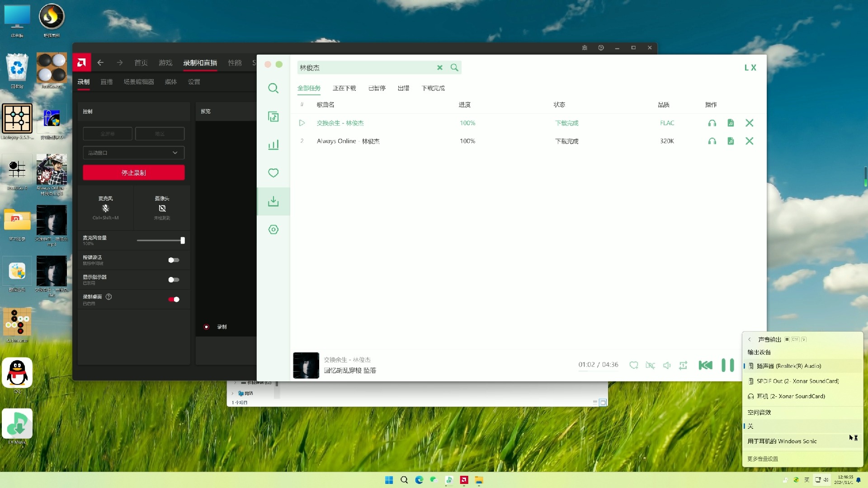Click the headphones icon for Always Online
868x488 pixels.
point(712,141)
